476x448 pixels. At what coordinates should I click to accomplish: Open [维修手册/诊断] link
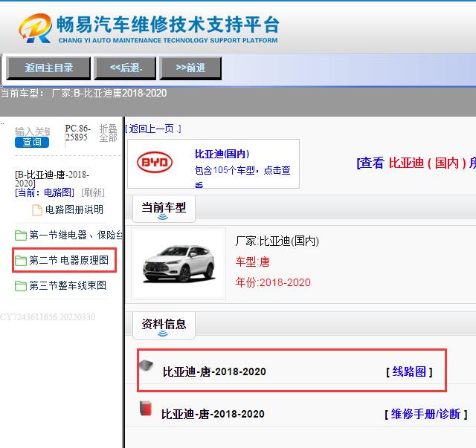pos(426,414)
